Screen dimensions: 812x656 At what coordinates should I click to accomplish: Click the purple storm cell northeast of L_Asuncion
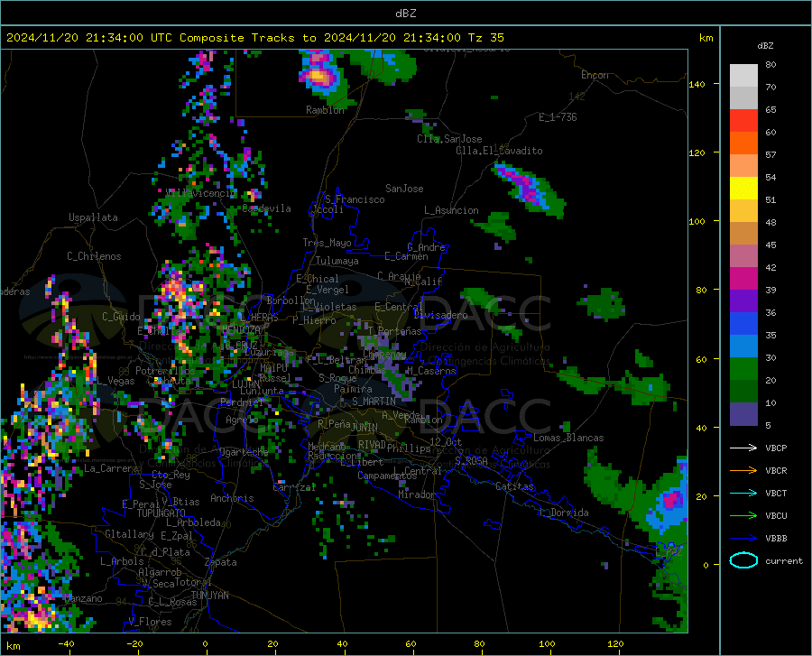(x=528, y=189)
